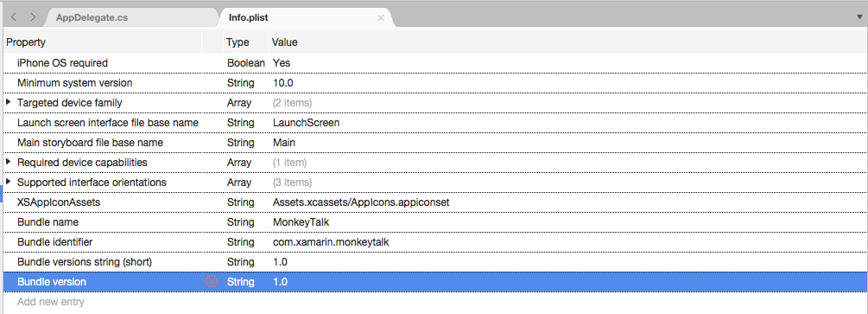Close the Info.plist tab
Viewport: 868px width, 314px height.
[380, 18]
